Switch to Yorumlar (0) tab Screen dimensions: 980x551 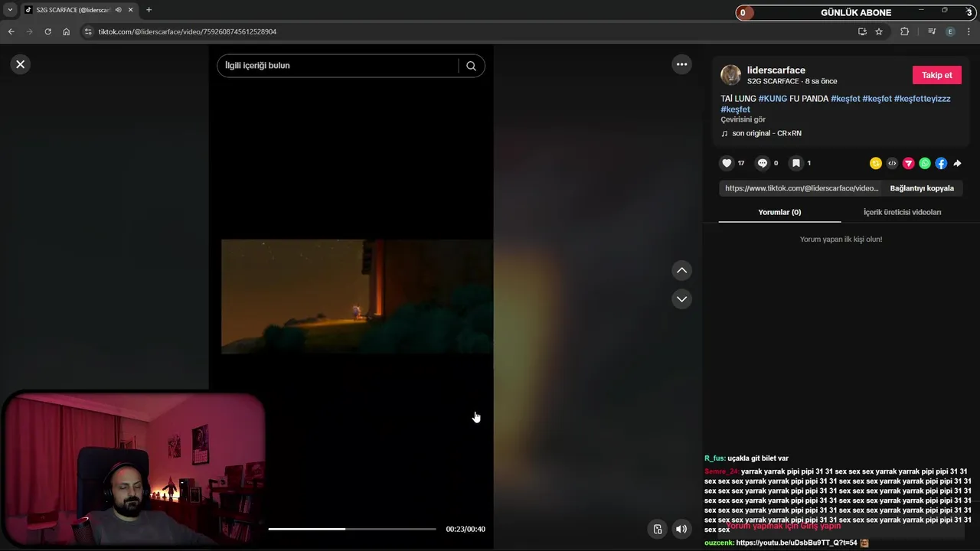click(x=779, y=212)
